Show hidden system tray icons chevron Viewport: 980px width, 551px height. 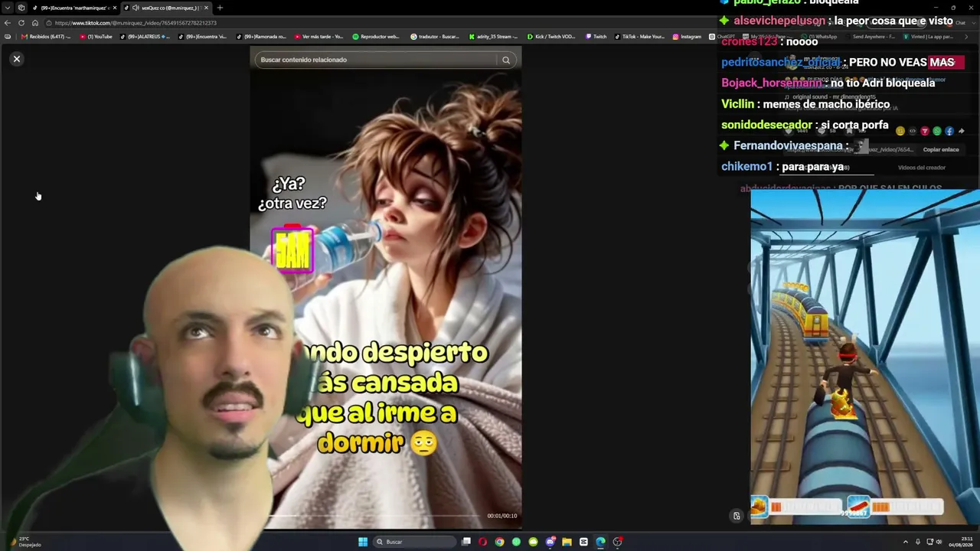(906, 542)
